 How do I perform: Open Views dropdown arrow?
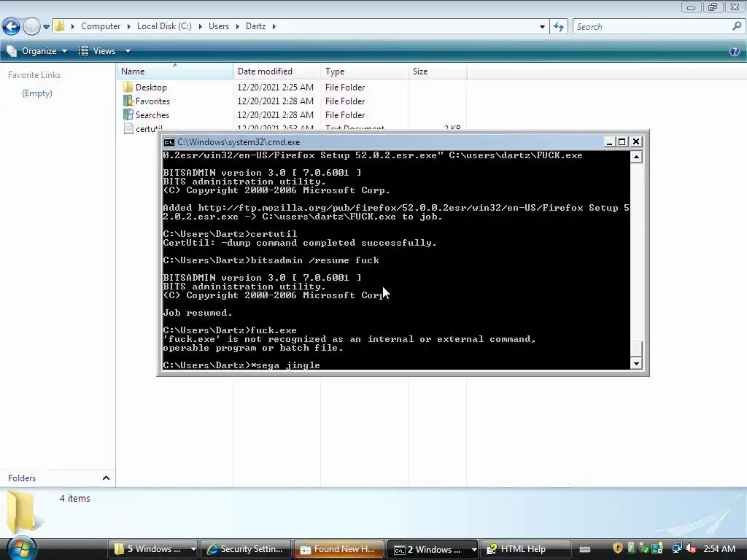tap(128, 51)
